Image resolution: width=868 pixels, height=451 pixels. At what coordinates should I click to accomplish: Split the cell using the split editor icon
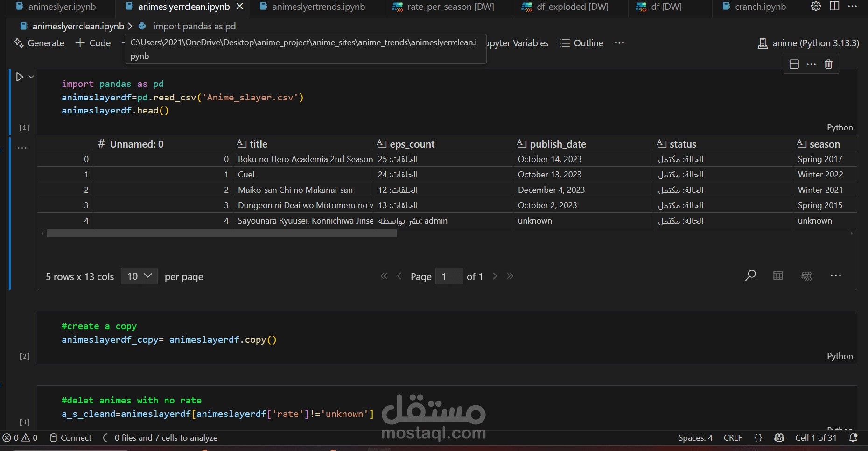coord(794,64)
